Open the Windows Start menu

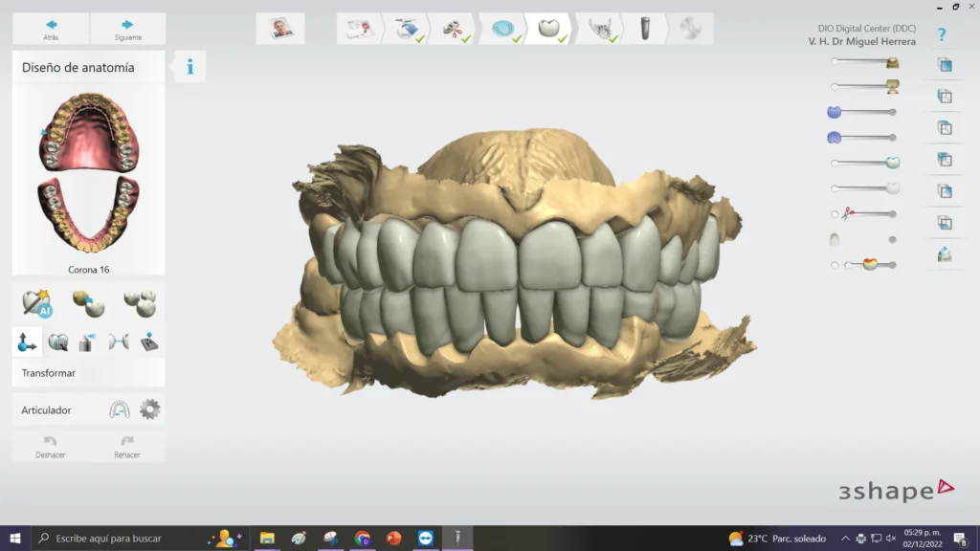15,538
